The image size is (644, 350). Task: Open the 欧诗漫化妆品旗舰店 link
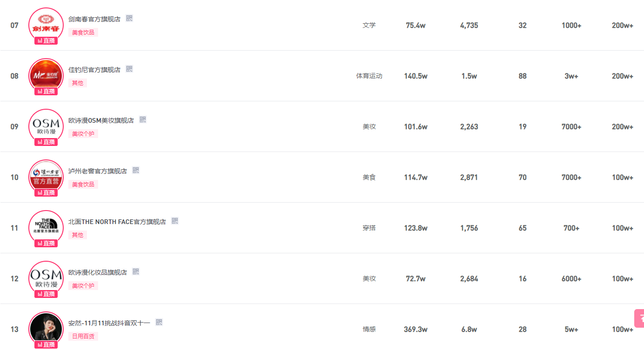(x=98, y=272)
